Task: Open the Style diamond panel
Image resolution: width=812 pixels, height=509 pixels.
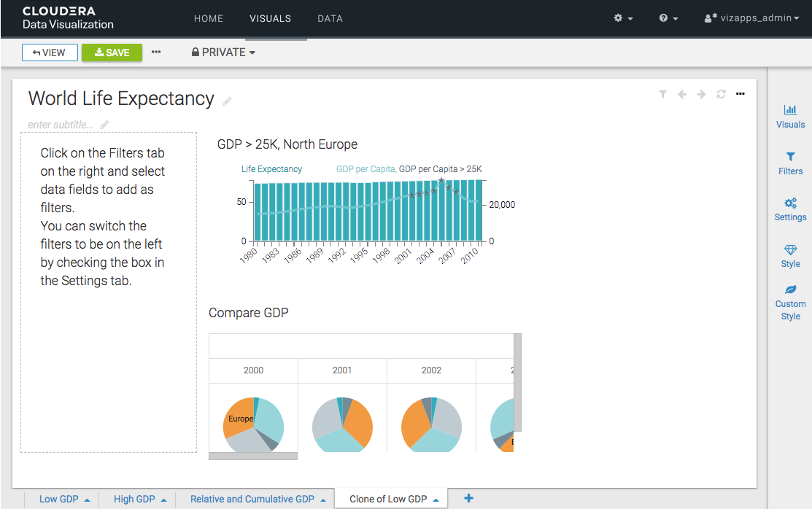Action: click(790, 250)
